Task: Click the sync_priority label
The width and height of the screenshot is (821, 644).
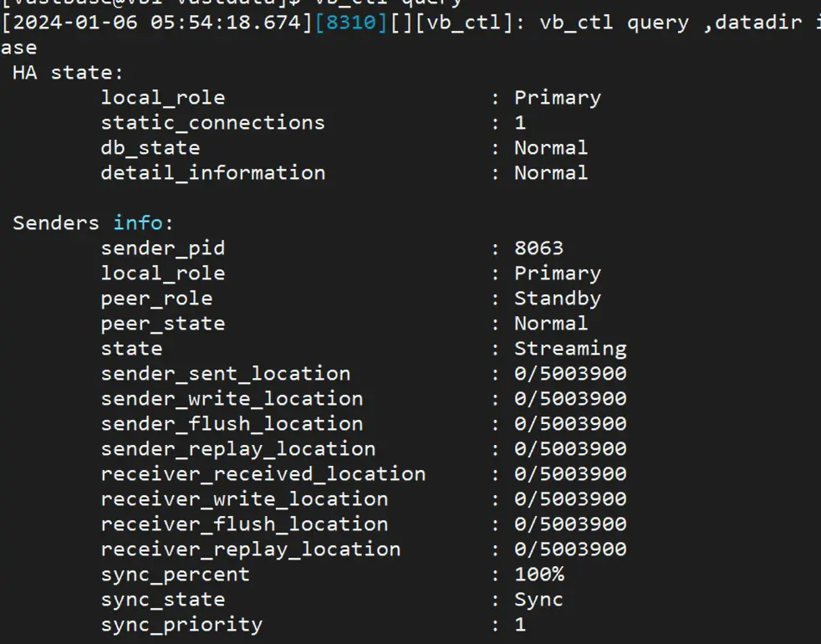Action: pos(181,625)
